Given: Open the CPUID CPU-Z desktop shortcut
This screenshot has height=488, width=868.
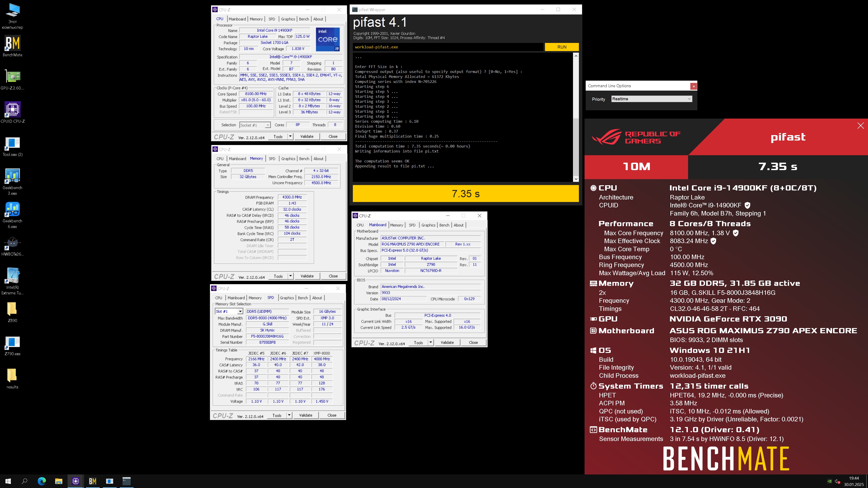Looking at the screenshot, I should 12,113.
